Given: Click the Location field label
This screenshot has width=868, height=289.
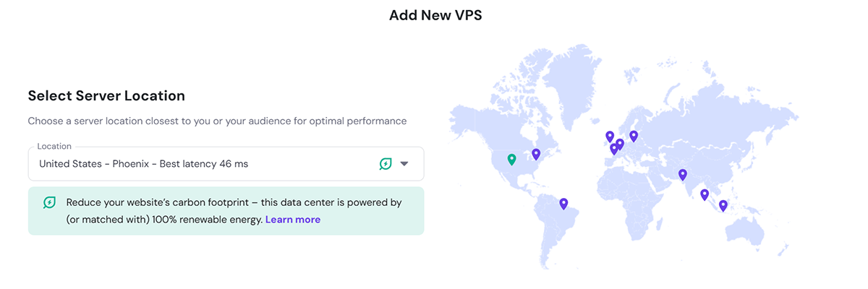Looking at the screenshot, I should (54, 146).
